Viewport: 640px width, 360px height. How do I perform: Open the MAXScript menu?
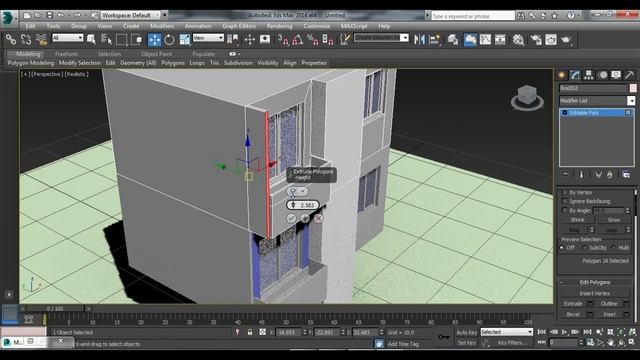pyautogui.click(x=353, y=26)
